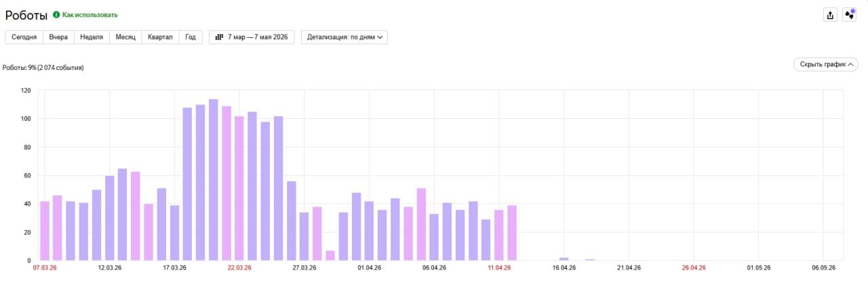Screen dimensions: 868x298
Task: Click the bar above the 01.04.26 label
Action: (x=369, y=231)
